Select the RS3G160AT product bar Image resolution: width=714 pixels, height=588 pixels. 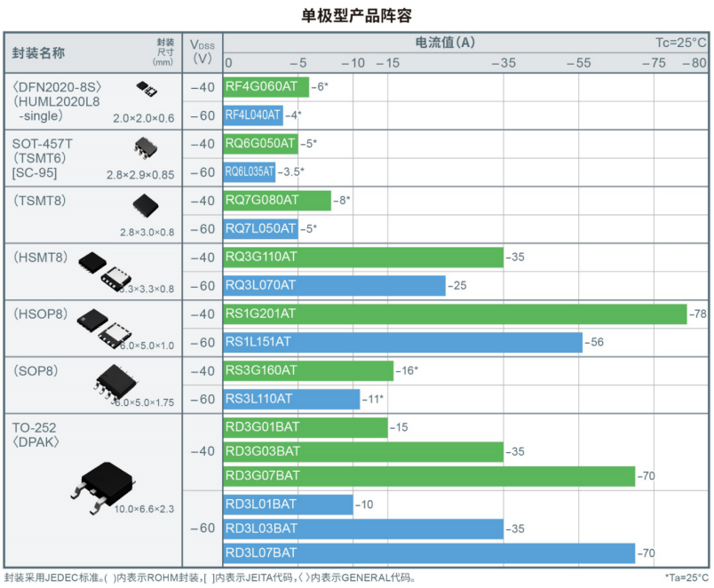tap(307, 371)
